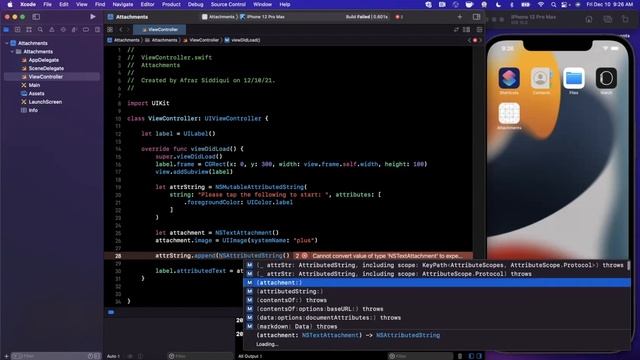The height and width of the screenshot is (360, 640).
Task: Open the test navigator icon
Action: [x=63, y=30]
